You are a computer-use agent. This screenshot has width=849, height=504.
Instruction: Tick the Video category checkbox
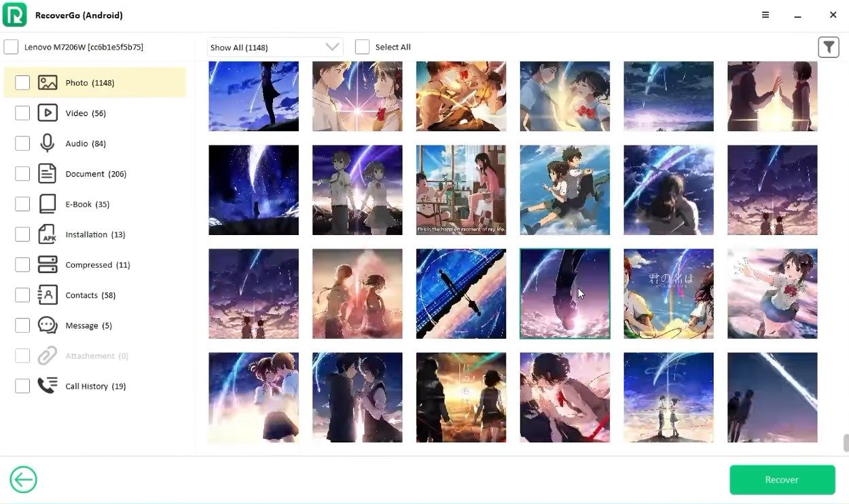tap(22, 113)
